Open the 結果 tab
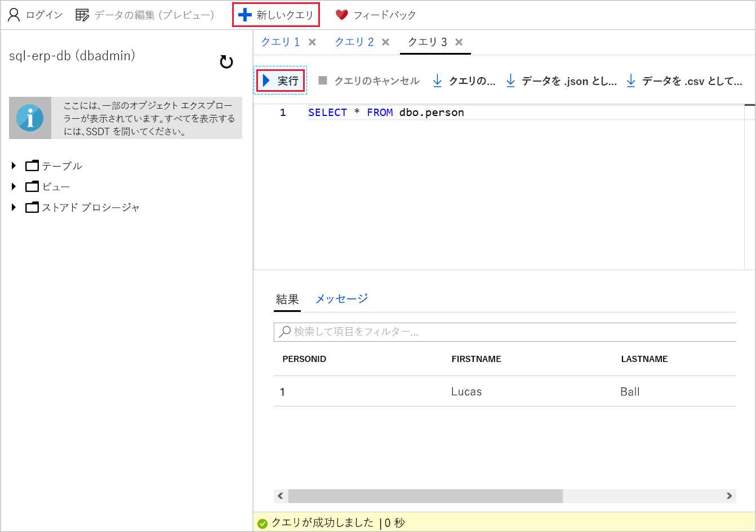Viewport: 756px width, 532px height. click(287, 299)
